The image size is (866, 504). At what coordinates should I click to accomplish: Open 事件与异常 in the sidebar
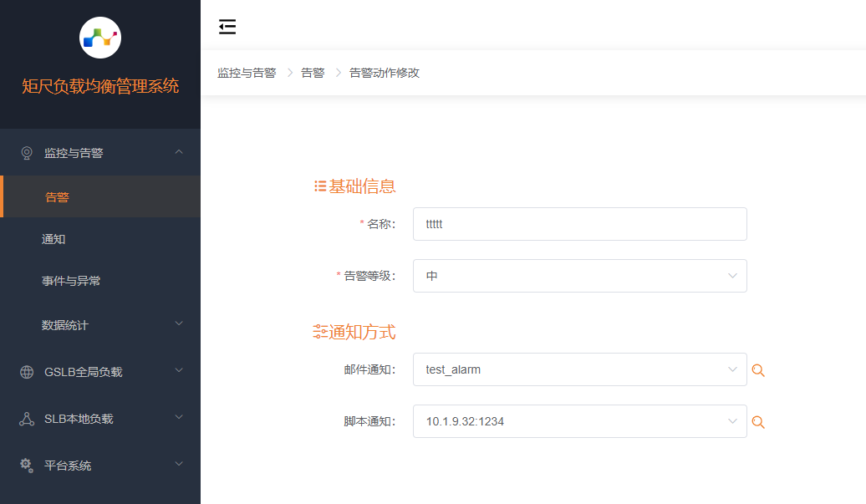pyautogui.click(x=71, y=281)
